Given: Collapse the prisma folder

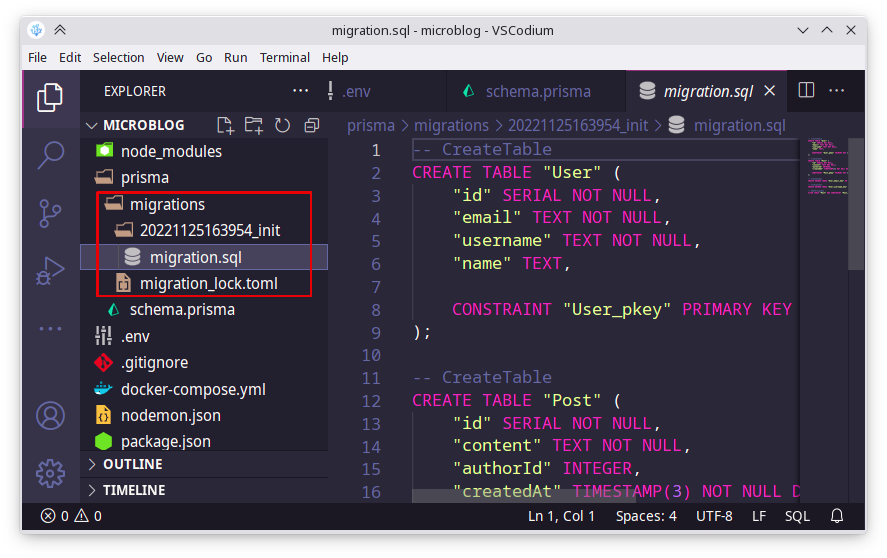Looking at the screenshot, I should click(204, 178).
